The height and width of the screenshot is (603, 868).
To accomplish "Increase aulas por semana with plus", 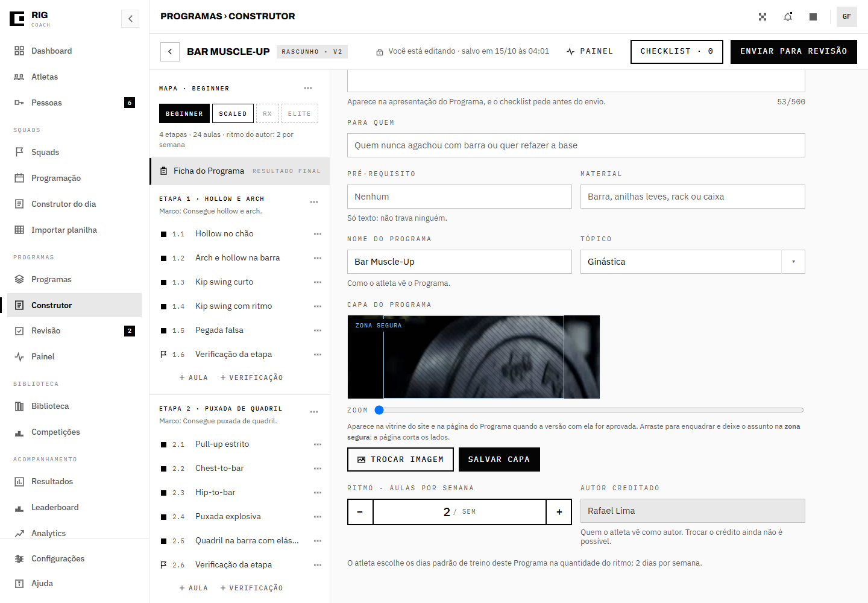I will (559, 512).
